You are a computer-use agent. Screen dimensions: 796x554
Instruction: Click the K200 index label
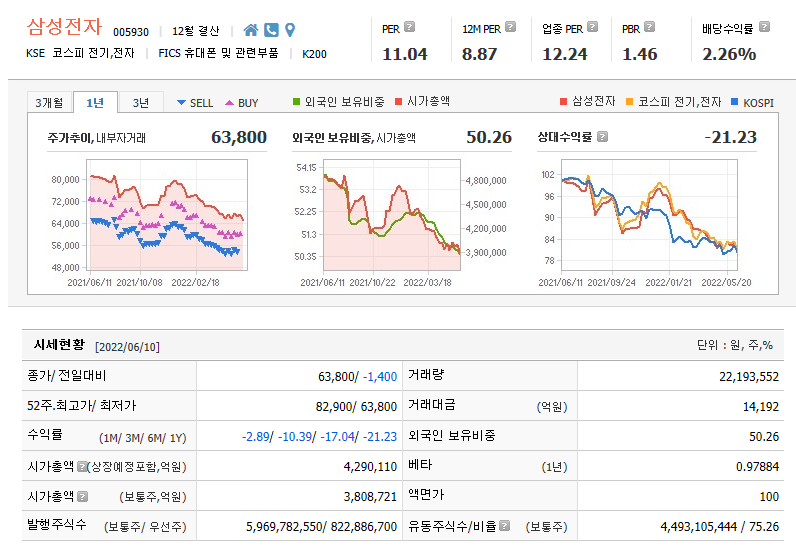pyautogui.click(x=314, y=54)
